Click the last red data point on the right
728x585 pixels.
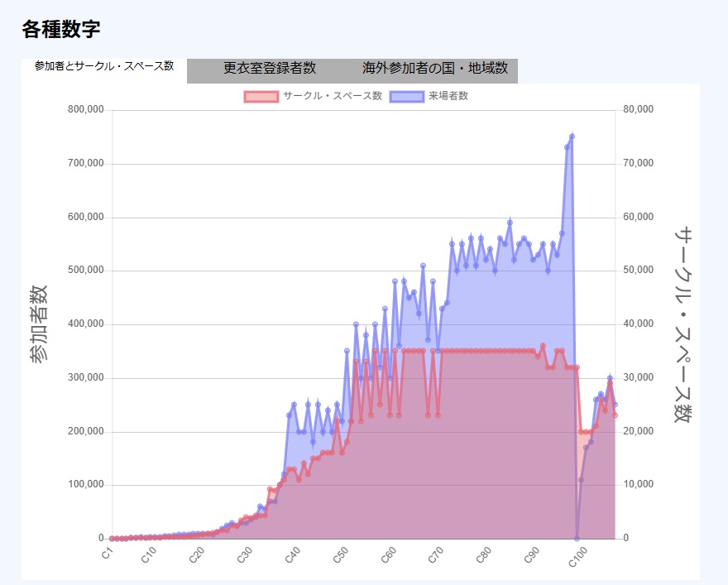pyautogui.click(x=615, y=415)
